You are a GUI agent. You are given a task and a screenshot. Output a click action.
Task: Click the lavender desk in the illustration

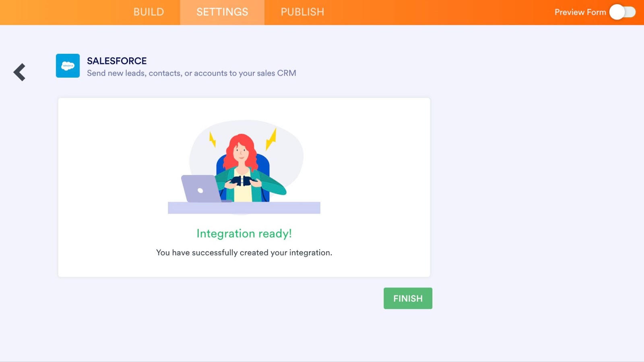244,208
